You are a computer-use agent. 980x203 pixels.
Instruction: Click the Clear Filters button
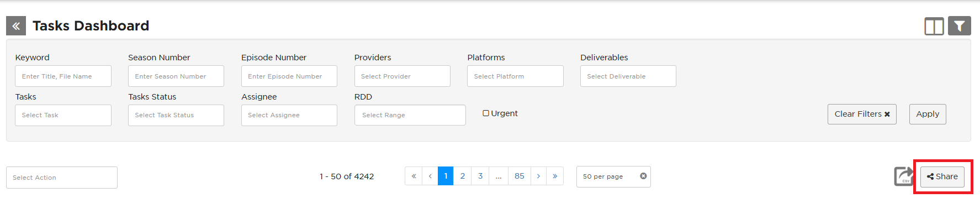862,114
